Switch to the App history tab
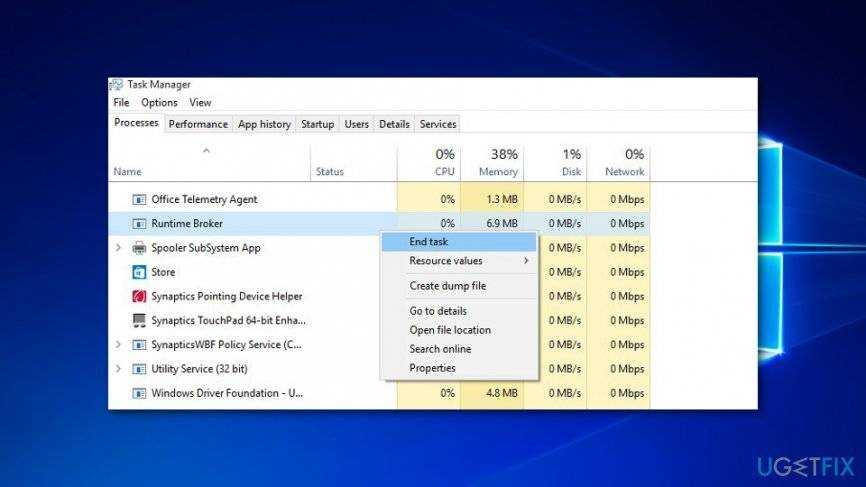The image size is (866, 487). coord(264,124)
